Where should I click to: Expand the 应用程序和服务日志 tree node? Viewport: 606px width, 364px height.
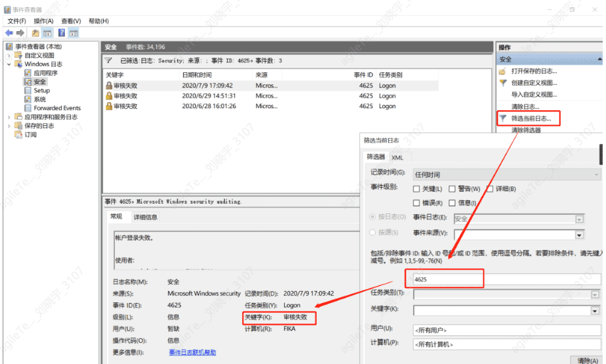(x=9, y=117)
